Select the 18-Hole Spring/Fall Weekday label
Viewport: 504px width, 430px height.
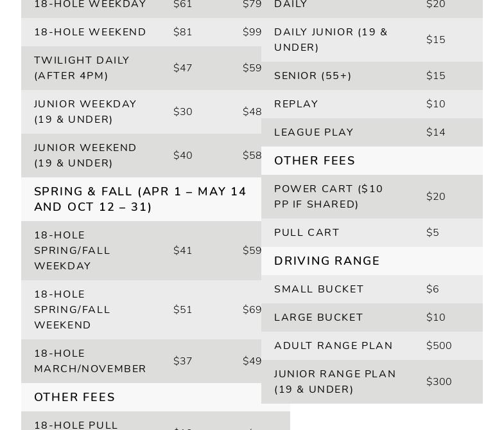point(72,251)
